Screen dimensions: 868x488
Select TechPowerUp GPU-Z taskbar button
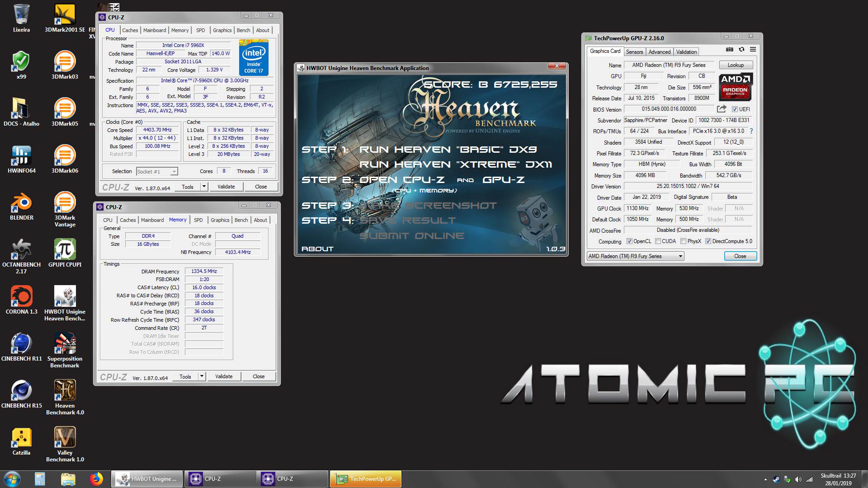click(365, 479)
